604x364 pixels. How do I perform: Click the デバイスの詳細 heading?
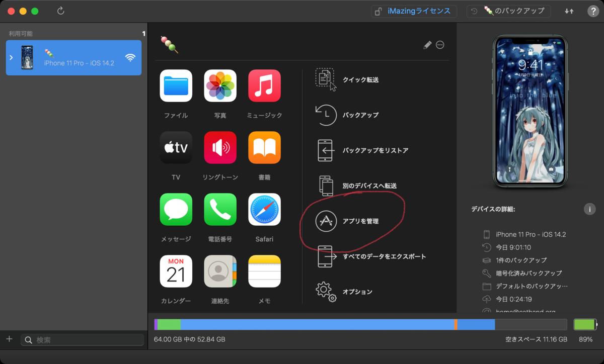493,209
